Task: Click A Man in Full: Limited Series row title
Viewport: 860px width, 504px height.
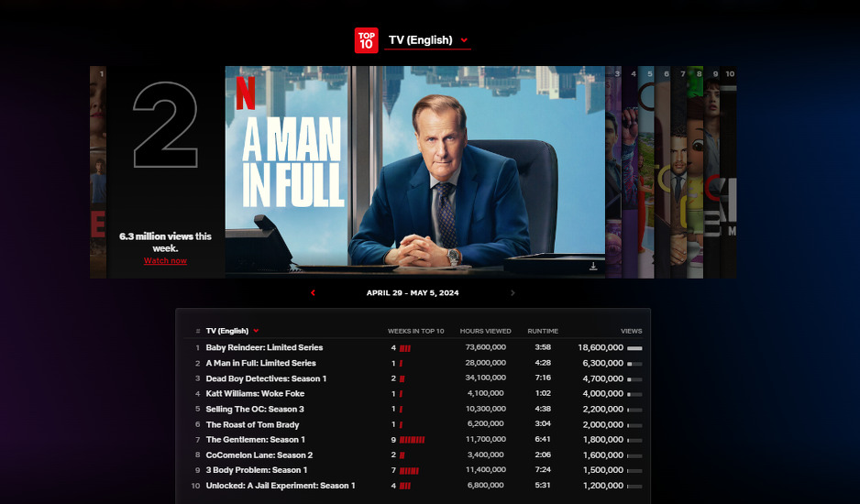Action: tap(260, 363)
